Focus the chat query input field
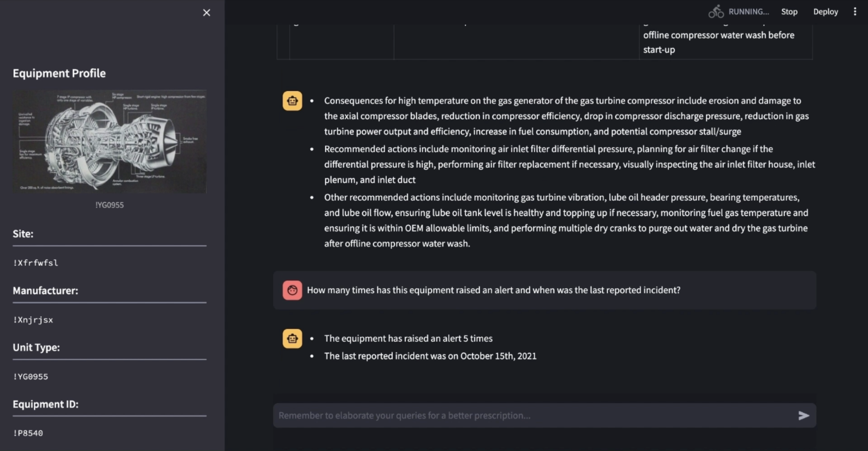Screen dimensions: 868x451 point(534,416)
